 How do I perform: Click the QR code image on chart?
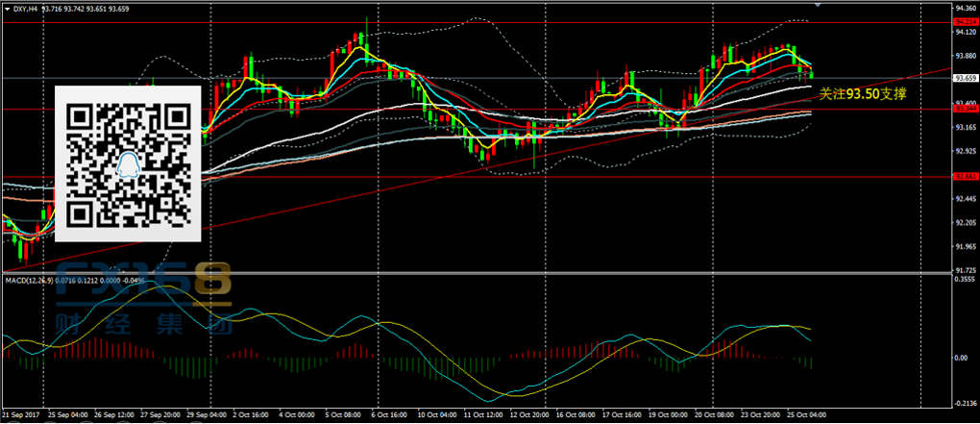click(x=128, y=162)
